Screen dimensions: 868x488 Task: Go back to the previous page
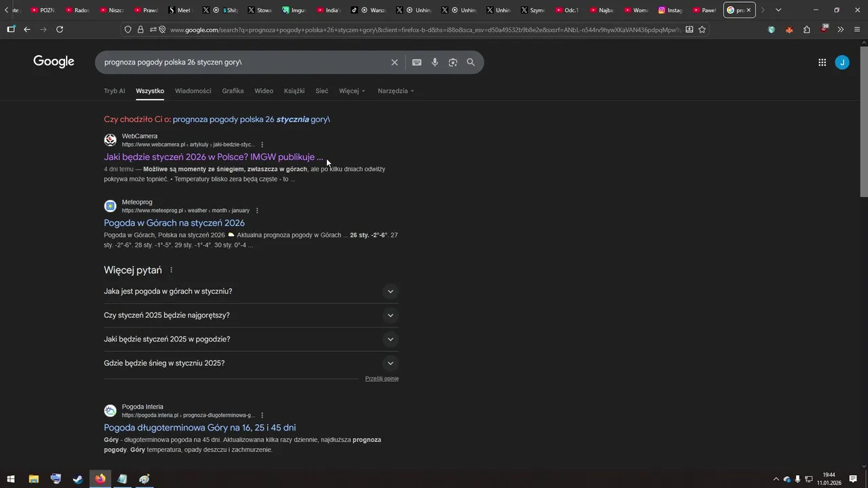pos(27,29)
